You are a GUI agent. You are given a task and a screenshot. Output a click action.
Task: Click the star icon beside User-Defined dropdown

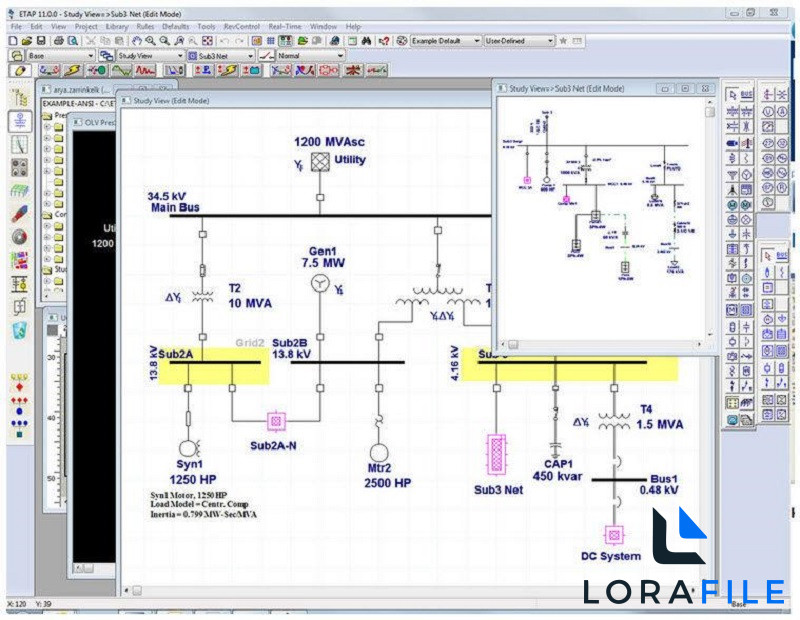click(x=563, y=40)
